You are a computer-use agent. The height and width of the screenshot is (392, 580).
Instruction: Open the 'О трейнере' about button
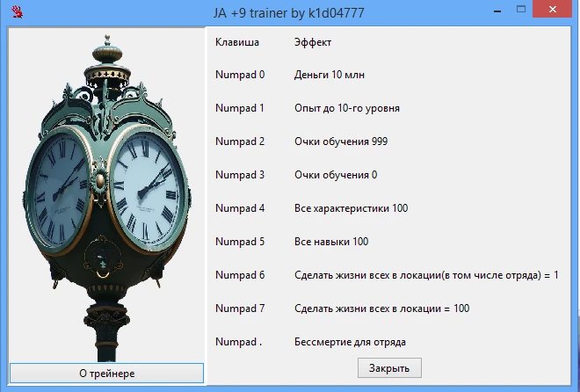pyautogui.click(x=106, y=374)
